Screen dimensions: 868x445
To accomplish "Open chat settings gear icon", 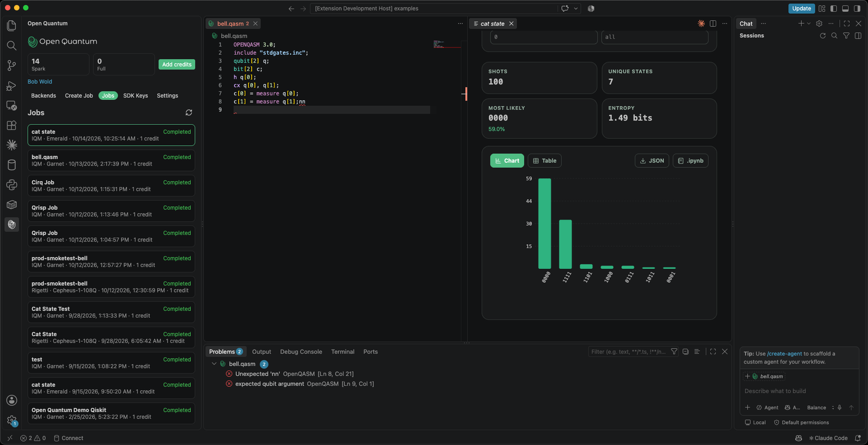I will 819,24.
